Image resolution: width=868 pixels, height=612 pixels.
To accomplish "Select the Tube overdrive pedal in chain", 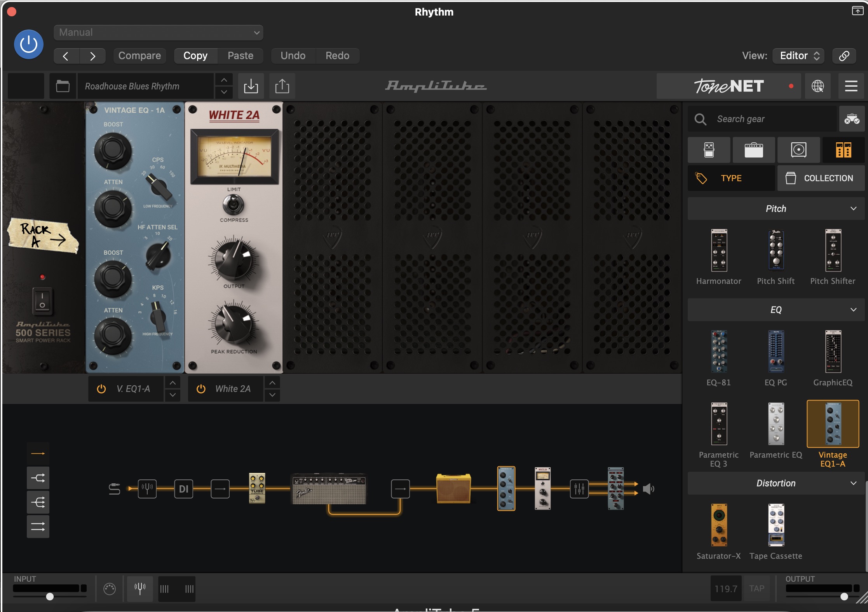I will point(257,488).
